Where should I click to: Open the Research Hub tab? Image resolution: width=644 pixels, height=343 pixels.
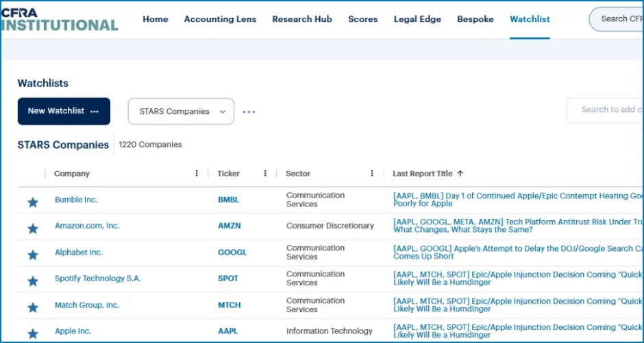click(302, 19)
